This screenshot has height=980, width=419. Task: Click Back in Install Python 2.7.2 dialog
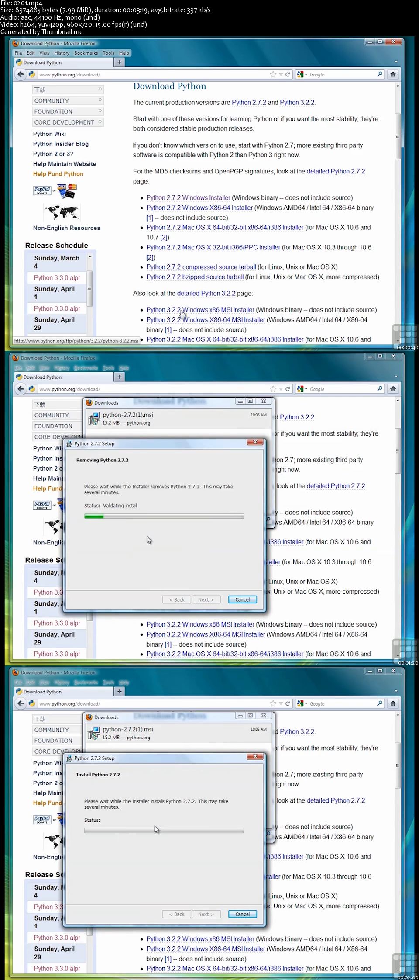tap(177, 914)
